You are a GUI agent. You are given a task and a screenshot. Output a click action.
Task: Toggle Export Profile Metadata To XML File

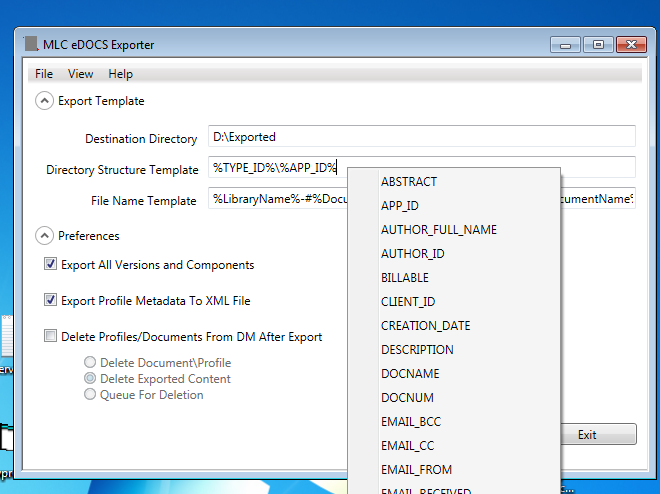pyautogui.click(x=51, y=300)
